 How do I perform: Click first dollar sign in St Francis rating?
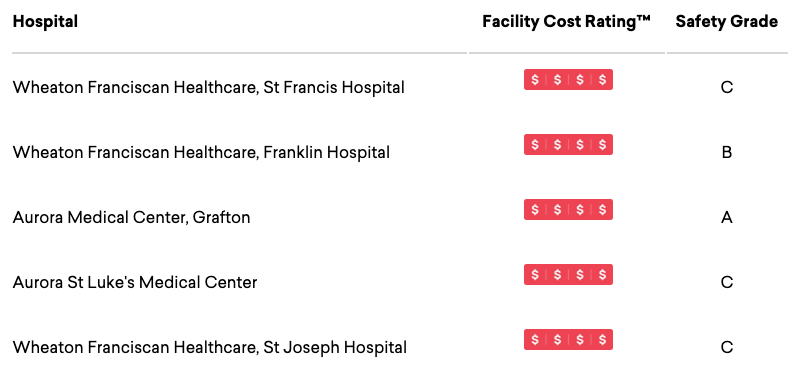click(535, 80)
